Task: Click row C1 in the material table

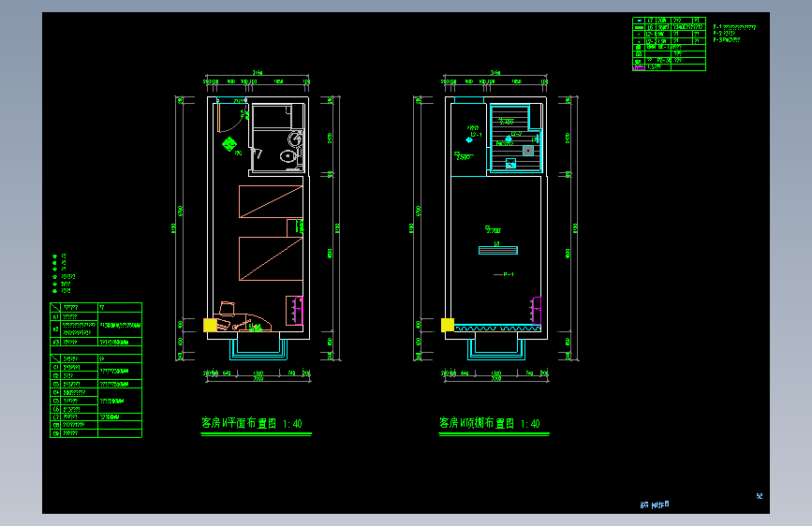Action: pos(96,367)
